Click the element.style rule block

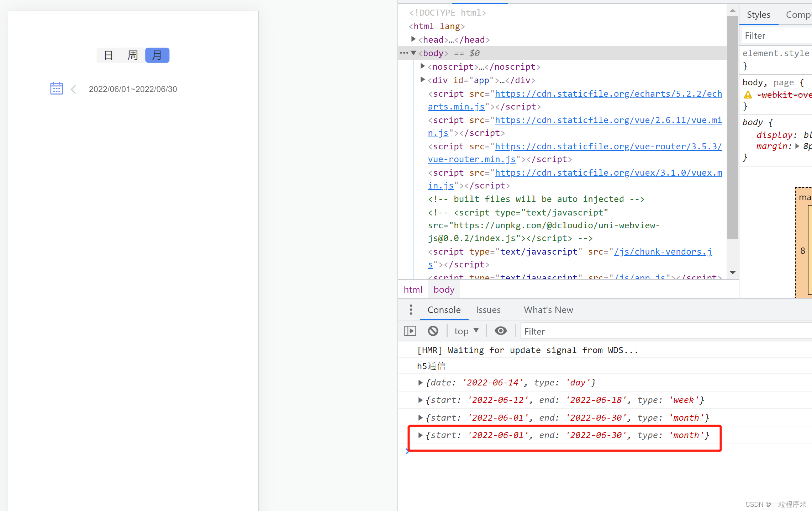pyautogui.click(x=776, y=59)
